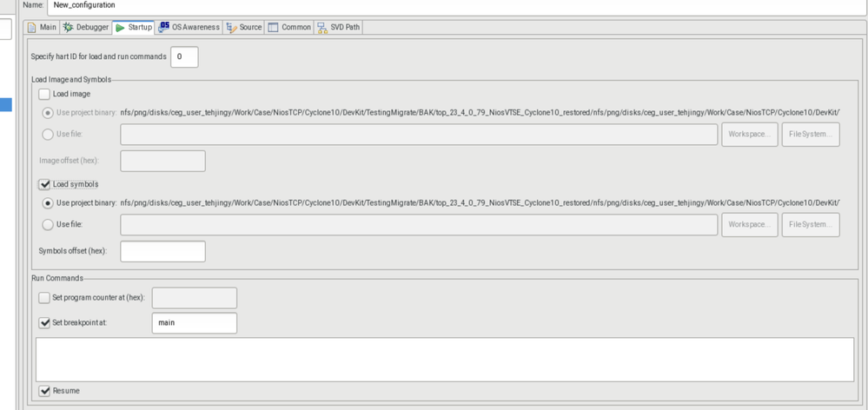Screen dimensions: 868x410
Task: Uncheck the Load symbols checkbox
Action: [44, 183]
